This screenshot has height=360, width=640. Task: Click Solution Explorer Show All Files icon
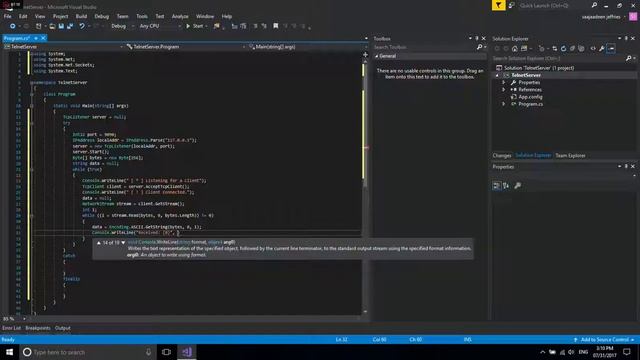(x=581, y=49)
